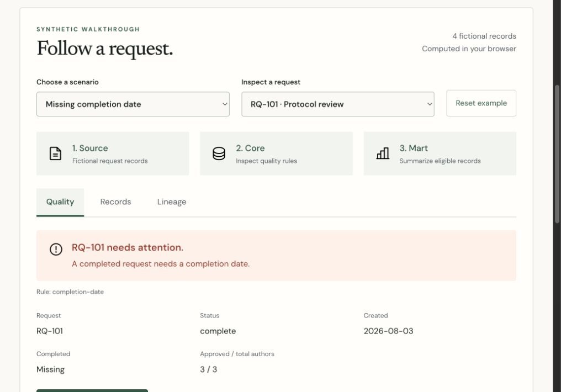Click the Core database icon

(x=219, y=153)
